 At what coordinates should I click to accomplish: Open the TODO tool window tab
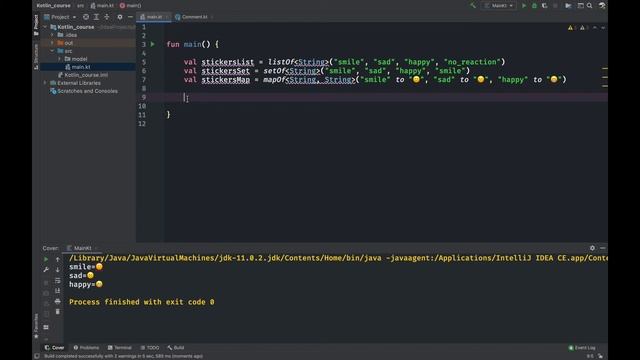(x=150, y=348)
